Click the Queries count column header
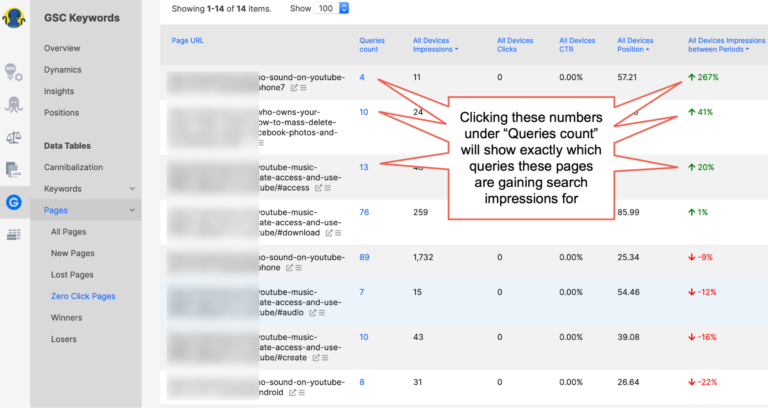The image size is (768, 408). click(372, 45)
